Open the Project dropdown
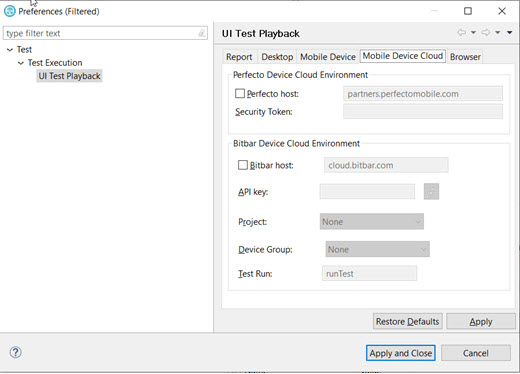Viewport: 520px width, 374px height. coord(372,221)
